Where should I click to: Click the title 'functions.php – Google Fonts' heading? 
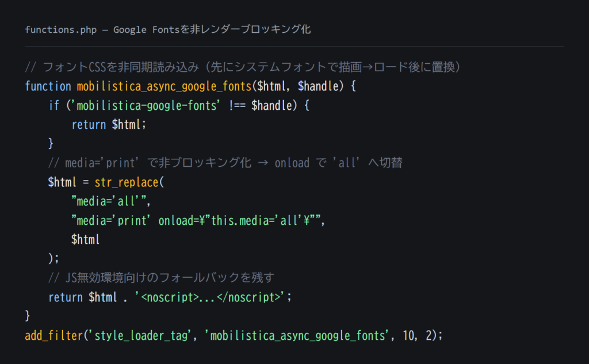[168, 29]
